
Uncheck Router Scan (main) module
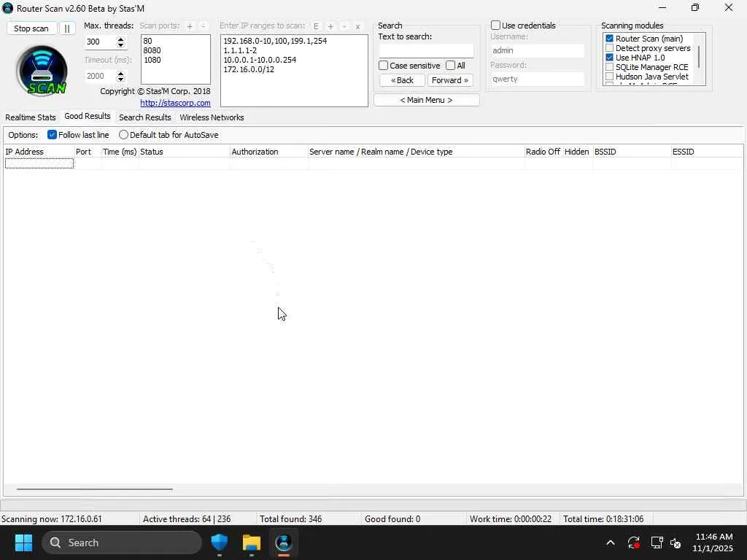[609, 39]
